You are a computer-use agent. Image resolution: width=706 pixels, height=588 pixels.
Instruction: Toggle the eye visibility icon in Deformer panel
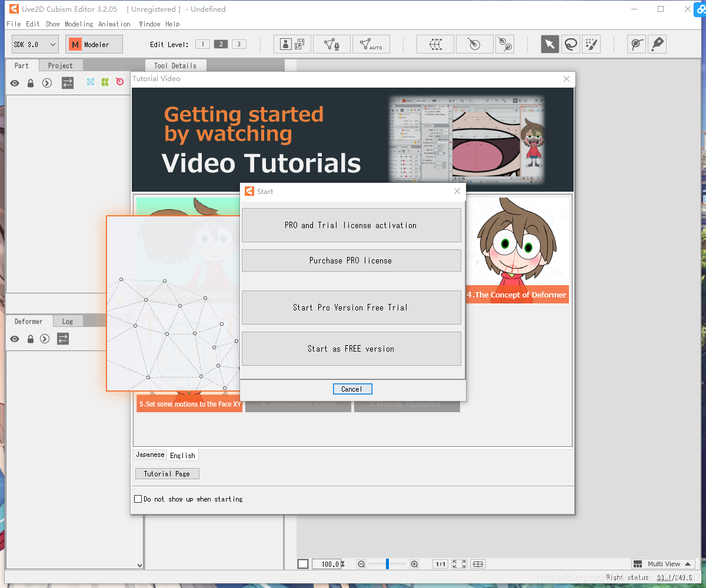coord(15,339)
